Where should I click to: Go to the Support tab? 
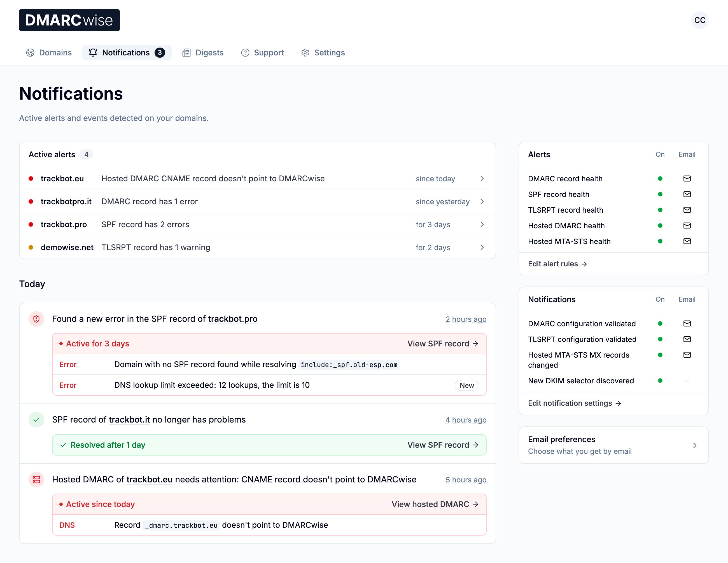click(x=262, y=53)
